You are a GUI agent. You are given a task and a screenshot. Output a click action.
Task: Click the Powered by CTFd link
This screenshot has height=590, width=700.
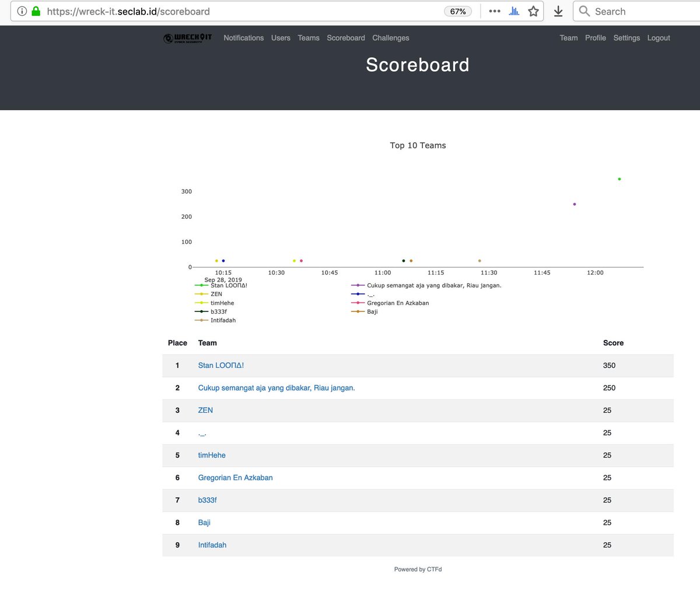pos(418,570)
